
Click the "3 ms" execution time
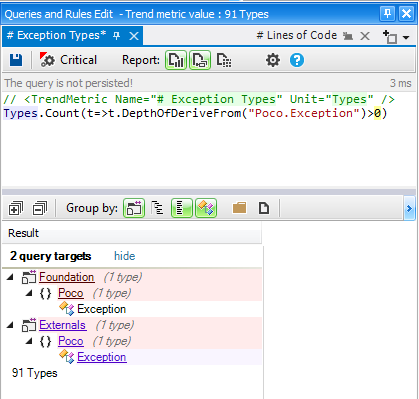click(x=401, y=83)
